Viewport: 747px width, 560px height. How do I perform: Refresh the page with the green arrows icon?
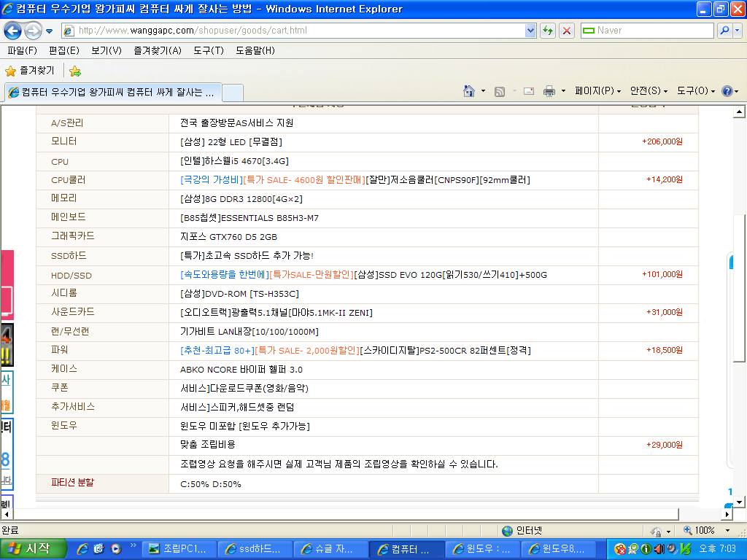[548, 31]
